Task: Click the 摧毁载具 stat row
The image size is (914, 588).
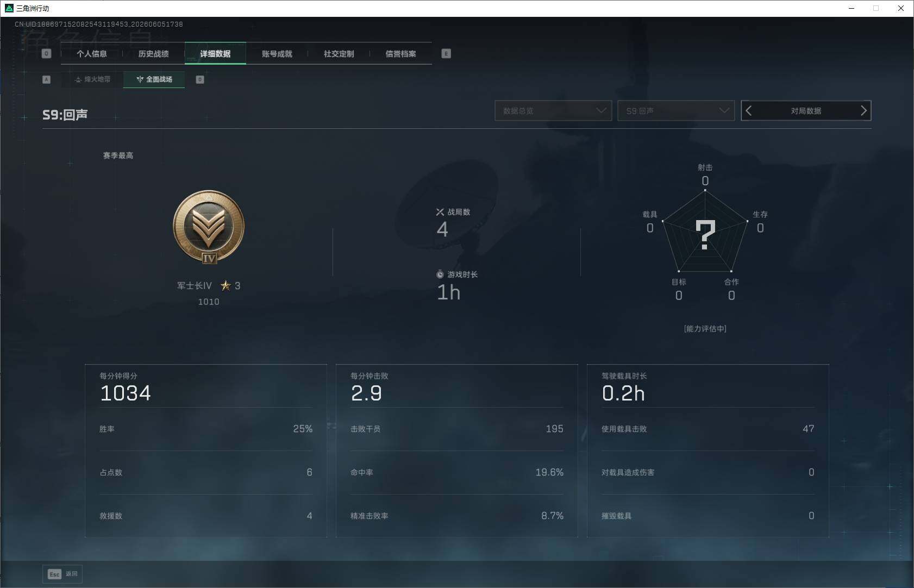Action: tap(708, 516)
